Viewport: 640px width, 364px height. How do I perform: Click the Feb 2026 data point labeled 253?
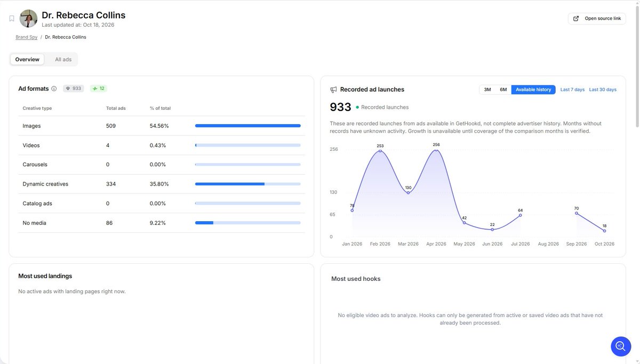380,151
